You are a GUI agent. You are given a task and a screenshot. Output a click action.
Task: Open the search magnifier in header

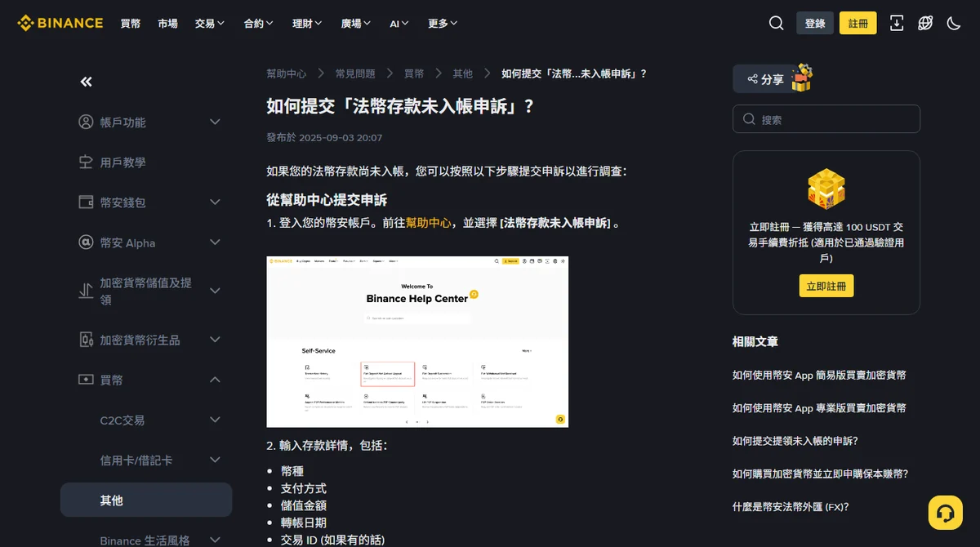click(776, 23)
